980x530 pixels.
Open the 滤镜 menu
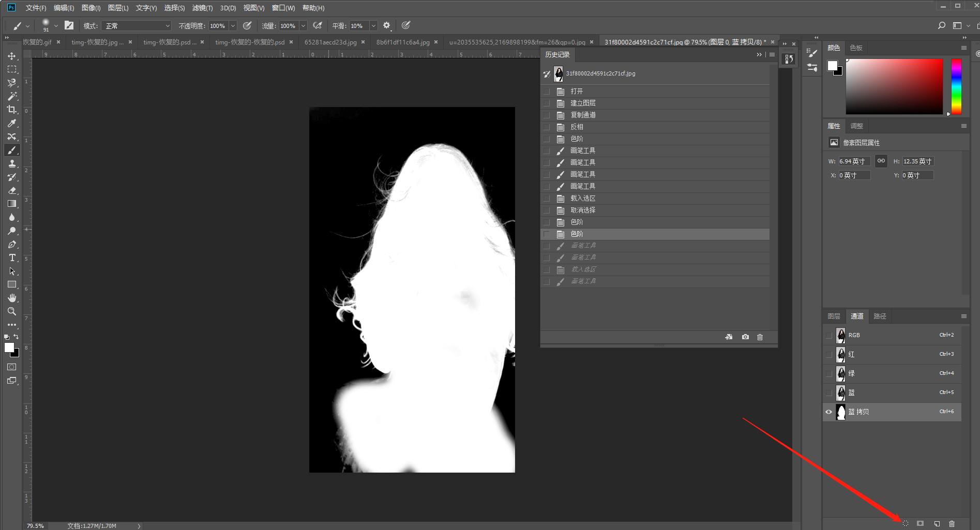pyautogui.click(x=202, y=8)
